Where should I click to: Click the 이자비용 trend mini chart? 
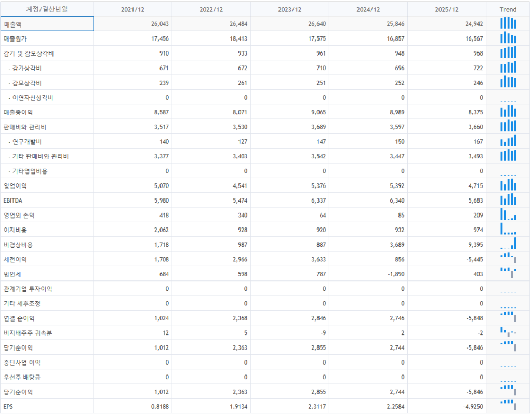click(x=508, y=229)
